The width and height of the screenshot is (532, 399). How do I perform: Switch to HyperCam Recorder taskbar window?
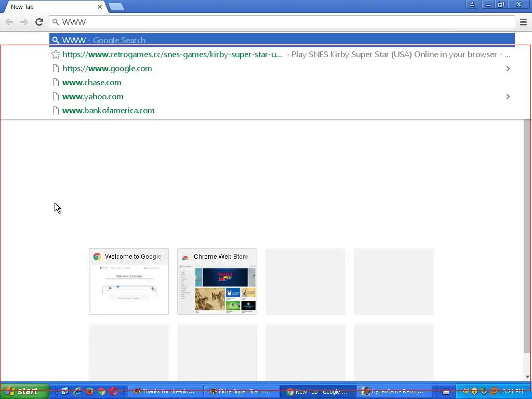point(394,391)
